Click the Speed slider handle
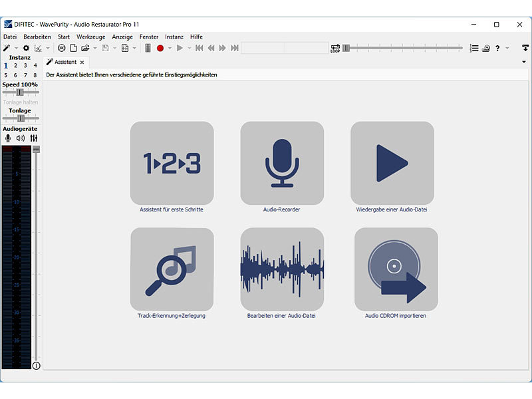This screenshot has width=532, height=399. coord(20,92)
